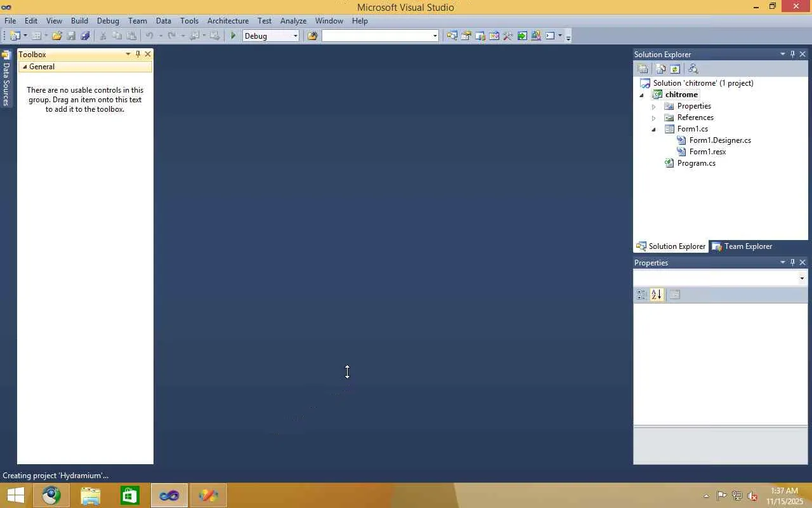Click the Add New Item toolbar icon

(36, 36)
